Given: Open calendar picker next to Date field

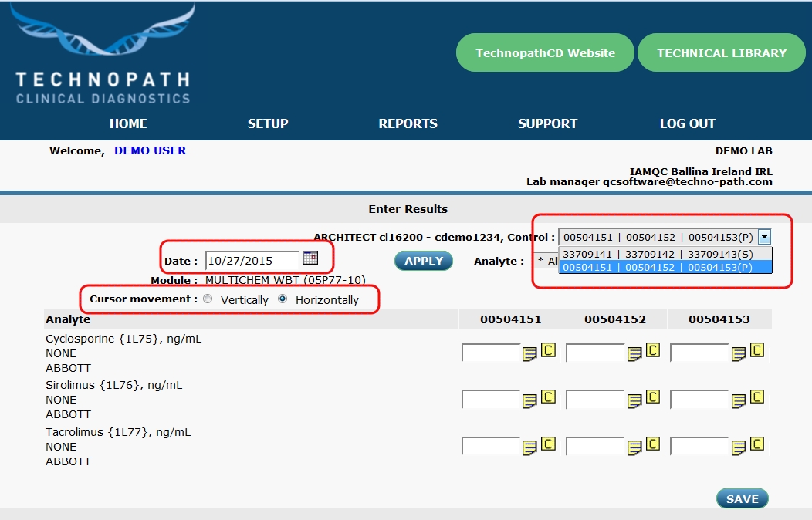Looking at the screenshot, I should click(x=310, y=258).
